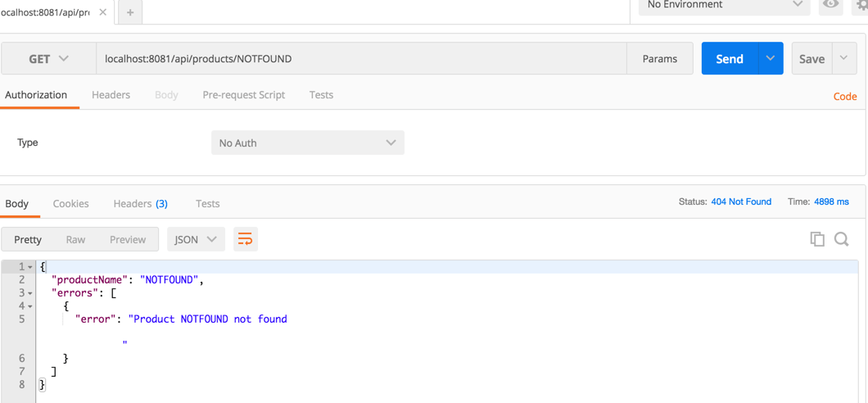This screenshot has width=868, height=403.
Task: Switch to the request Headers tab
Action: coord(111,95)
